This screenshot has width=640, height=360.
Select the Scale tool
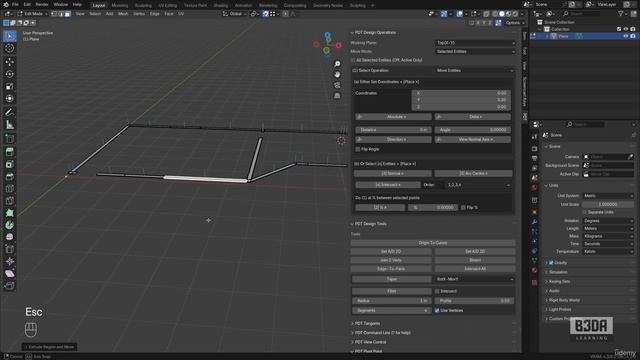(x=9, y=87)
